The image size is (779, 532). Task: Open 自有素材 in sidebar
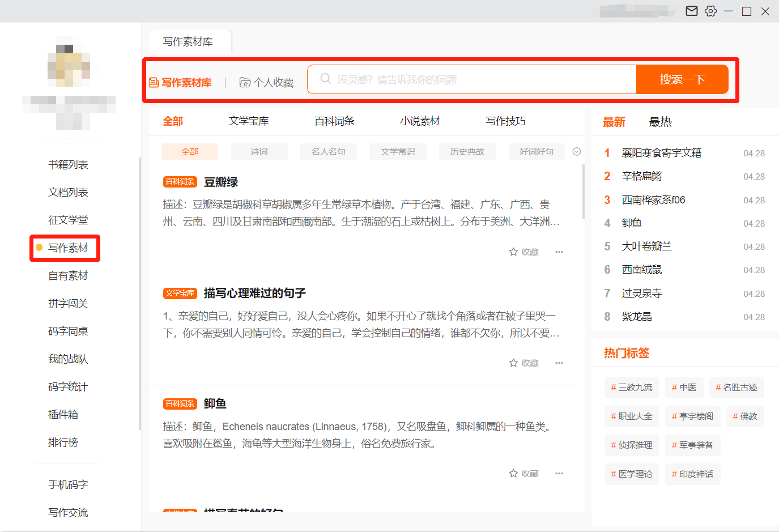click(x=68, y=276)
